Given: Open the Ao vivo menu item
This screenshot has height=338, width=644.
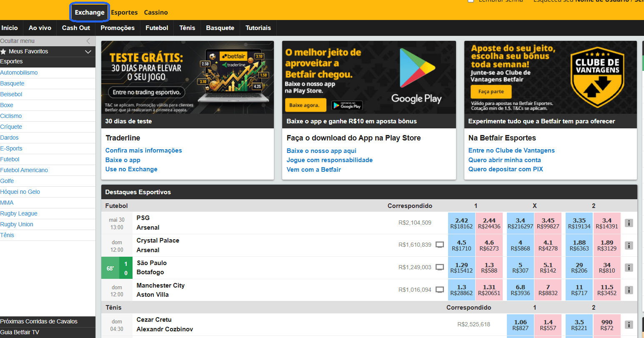Looking at the screenshot, I should tap(40, 28).
